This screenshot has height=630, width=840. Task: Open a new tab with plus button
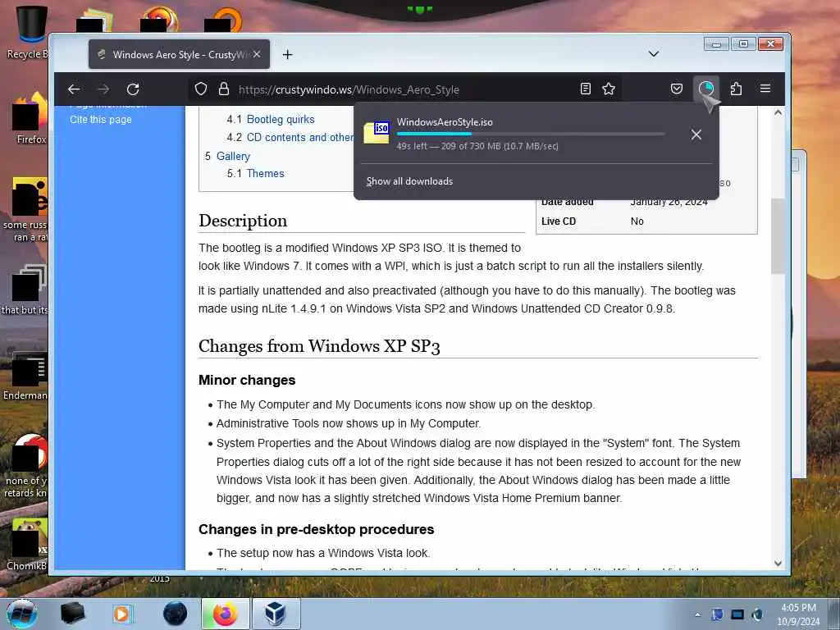[x=288, y=55]
